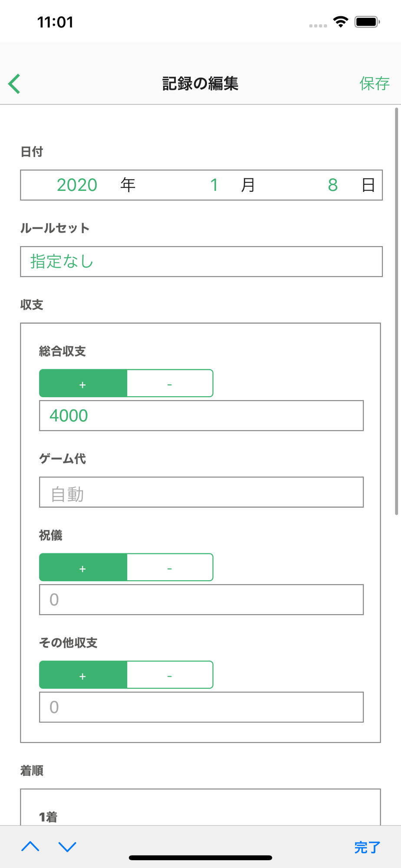Select plus sign for その他収支
This screenshot has width=401, height=868.
point(83,675)
